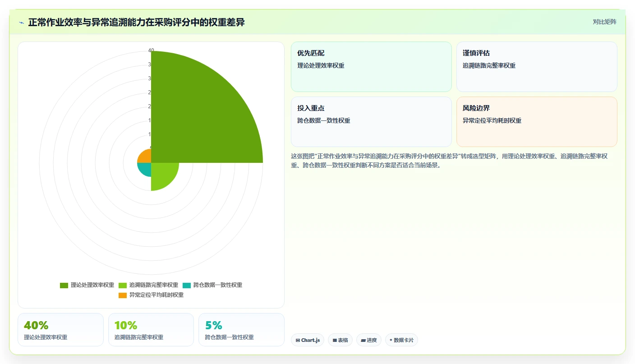Open the 优先匹配 matrix card
This screenshot has width=635, height=364.
(x=371, y=67)
